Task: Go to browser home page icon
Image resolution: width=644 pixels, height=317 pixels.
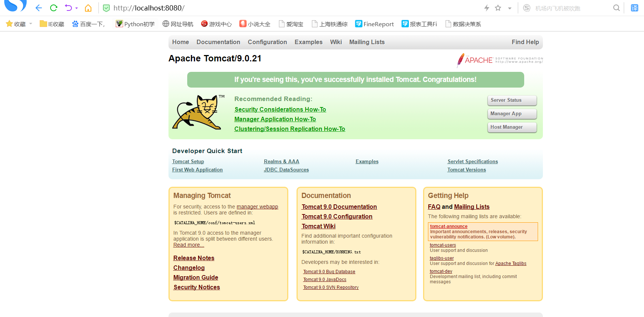Action: (88, 8)
